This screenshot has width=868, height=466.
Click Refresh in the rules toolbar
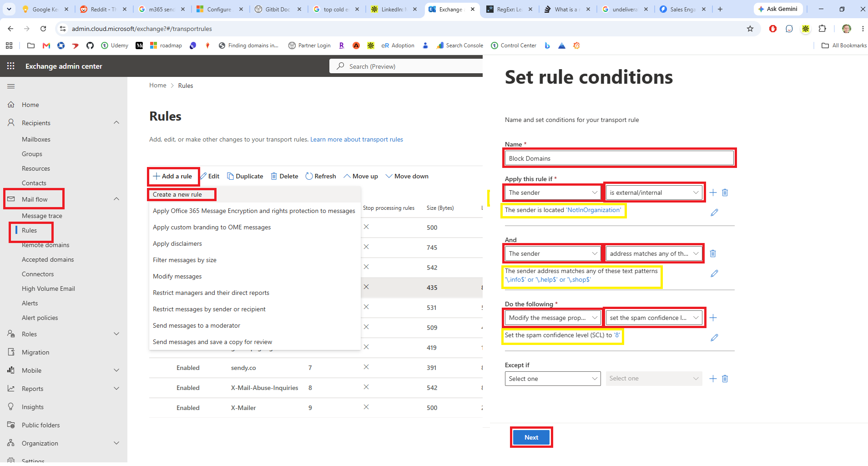pyautogui.click(x=321, y=176)
